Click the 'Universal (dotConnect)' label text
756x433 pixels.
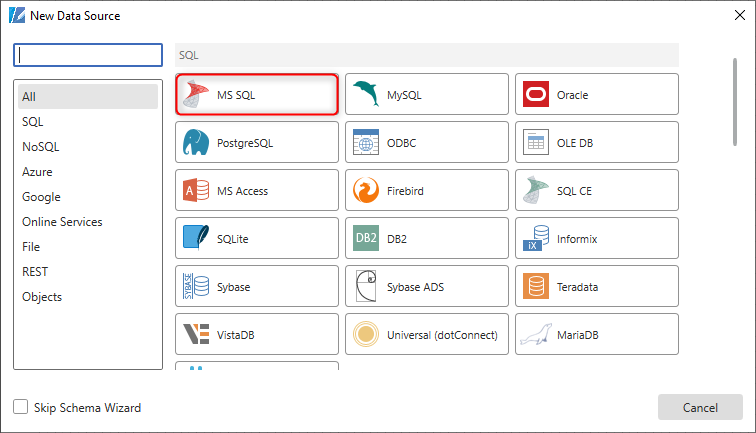click(x=442, y=335)
